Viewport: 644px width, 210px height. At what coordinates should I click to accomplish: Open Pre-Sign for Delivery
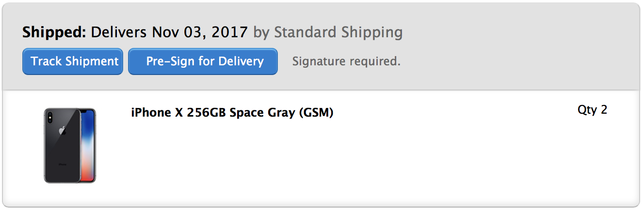tap(203, 61)
